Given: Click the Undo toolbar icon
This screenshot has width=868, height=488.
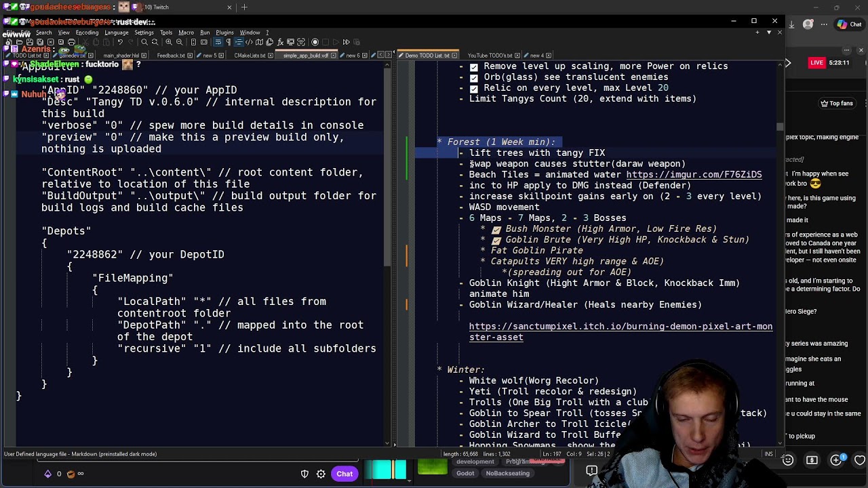Looking at the screenshot, I should pos(120,42).
